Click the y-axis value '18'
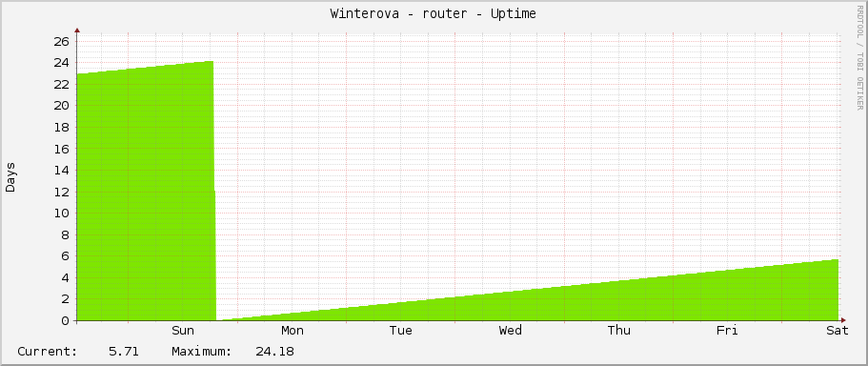This screenshot has width=868, height=366. (x=62, y=128)
